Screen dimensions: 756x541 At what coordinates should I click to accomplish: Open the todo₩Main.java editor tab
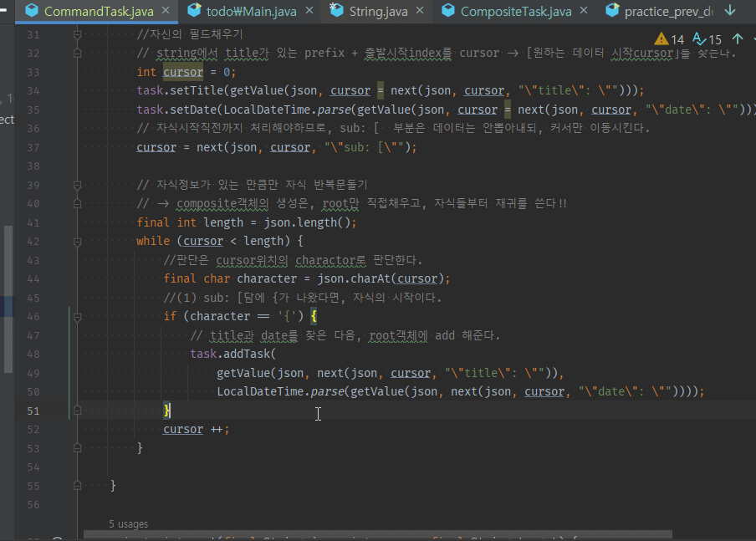tap(251, 11)
